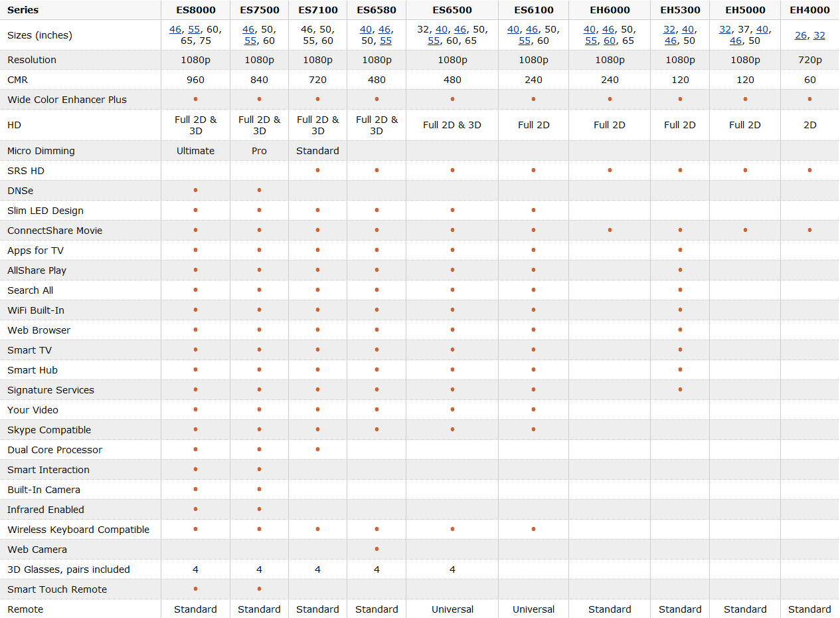Open the 32-inch link in EH5300 column
Image resolution: width=840 pixels, height=618 pixels.
click(x=669, y=29)
